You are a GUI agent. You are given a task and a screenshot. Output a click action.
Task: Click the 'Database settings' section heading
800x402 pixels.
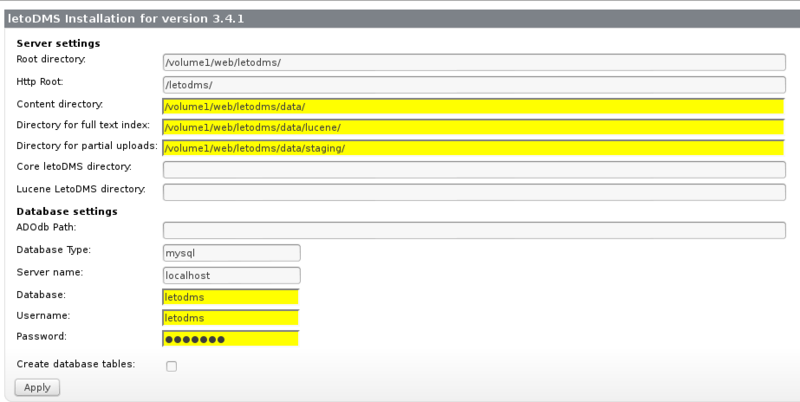point(67,211)
